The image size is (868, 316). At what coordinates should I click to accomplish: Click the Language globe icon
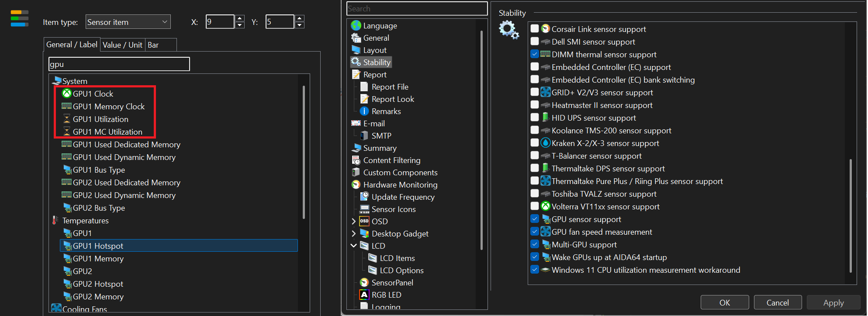click(356, 25)
